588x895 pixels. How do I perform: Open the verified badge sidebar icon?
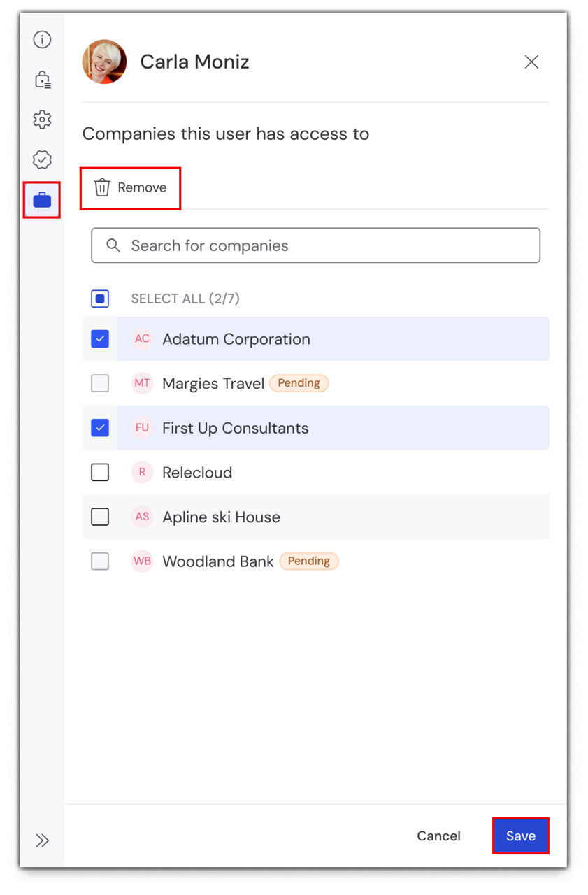click(42, 159)
